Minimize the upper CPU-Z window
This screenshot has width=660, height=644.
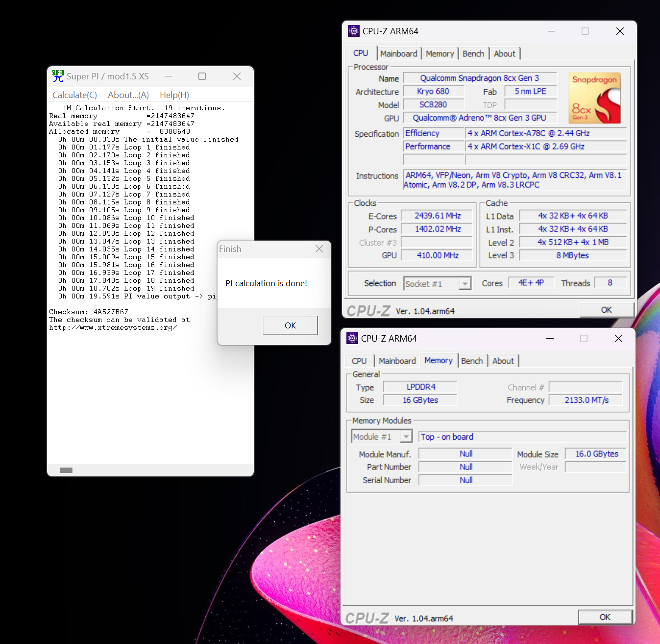pyautogui.click(x=551, y=31)
